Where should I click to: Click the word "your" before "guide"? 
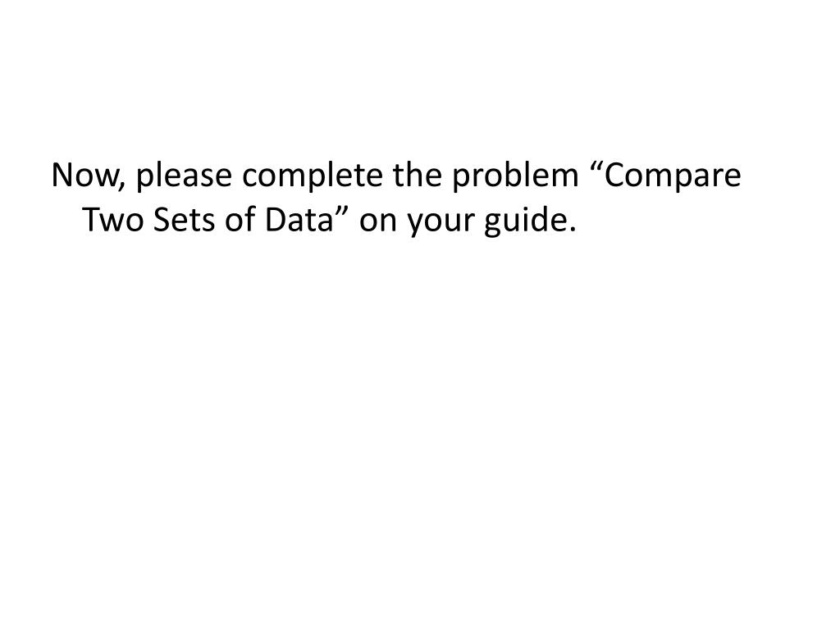pos(441,225)
